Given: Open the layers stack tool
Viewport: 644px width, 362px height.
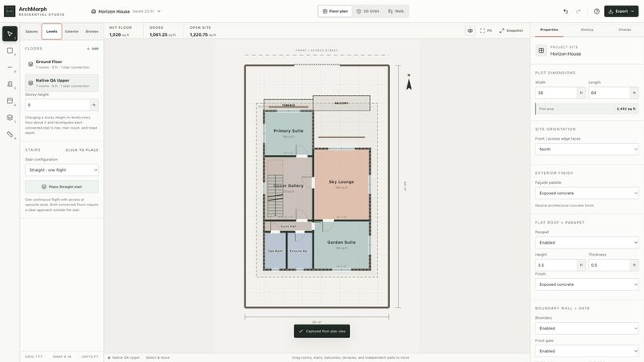Looking at the screenshot, I should click(x=10, y=117).
